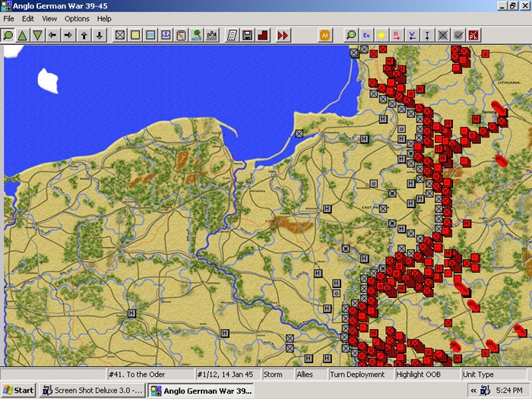Image resolution: width=532 pixels, height=399 pixels.
Task: Click the Highlight OOB status bar field
Action: tap(427, 375)
